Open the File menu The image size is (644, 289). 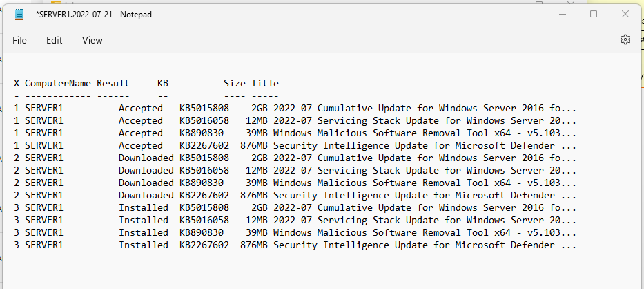[x=20, y=40]
